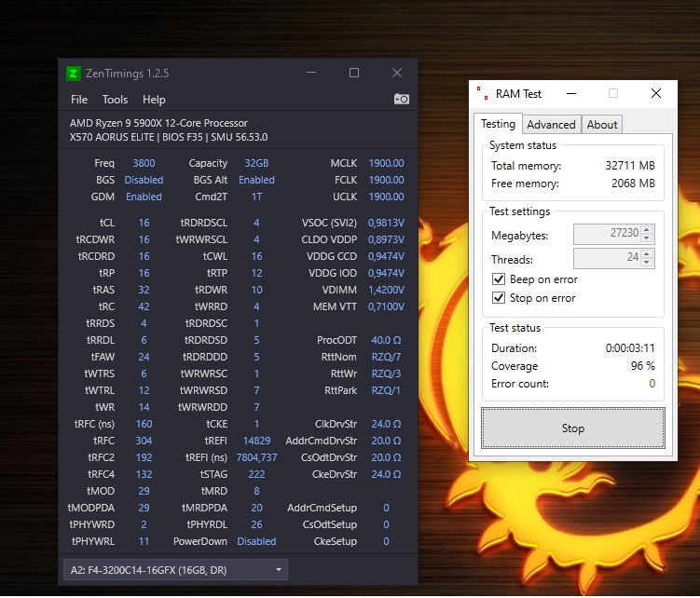Click the AMD Ryzen 9 5900X processor text

point(158,123)
